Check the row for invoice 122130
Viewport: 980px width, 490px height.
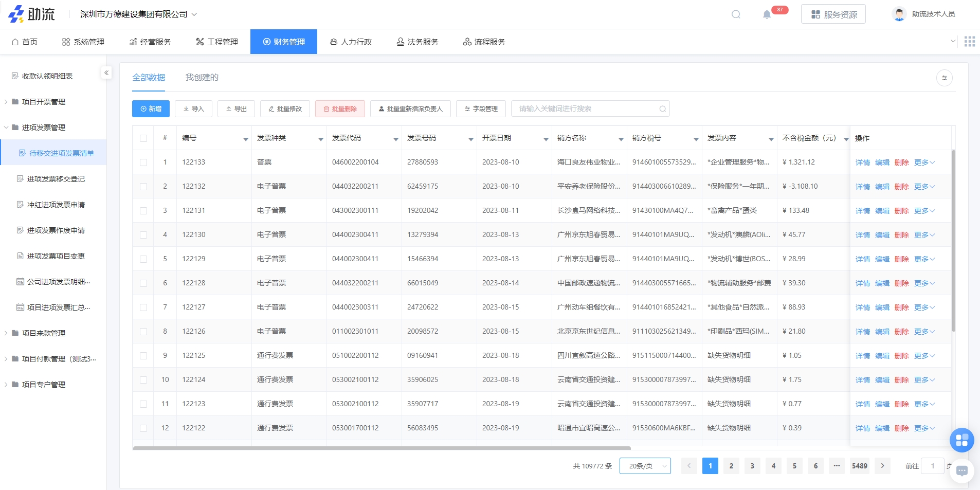pyautogui.click(x=143, y=235)
